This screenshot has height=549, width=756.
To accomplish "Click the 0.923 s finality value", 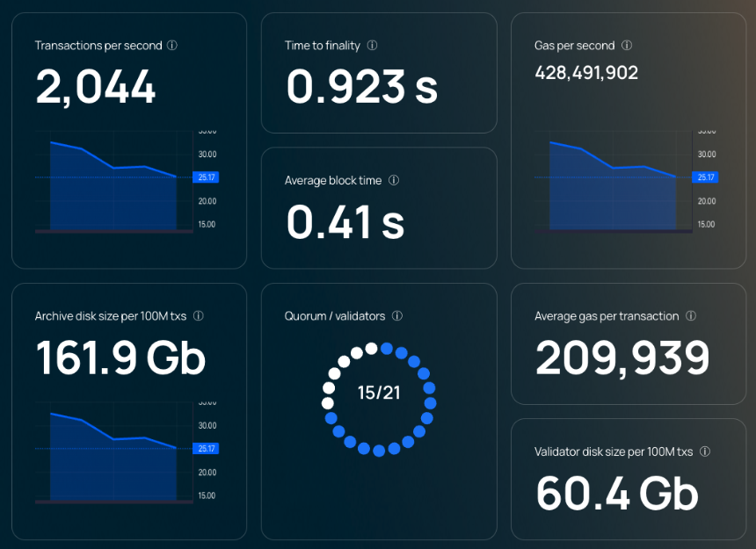I will (x=362, y=87).
